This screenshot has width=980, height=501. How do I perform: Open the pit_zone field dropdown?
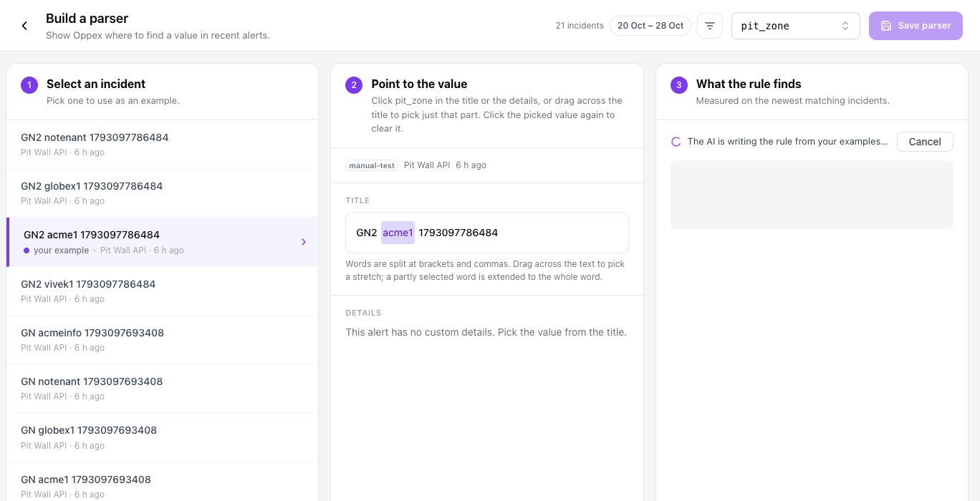795,26
